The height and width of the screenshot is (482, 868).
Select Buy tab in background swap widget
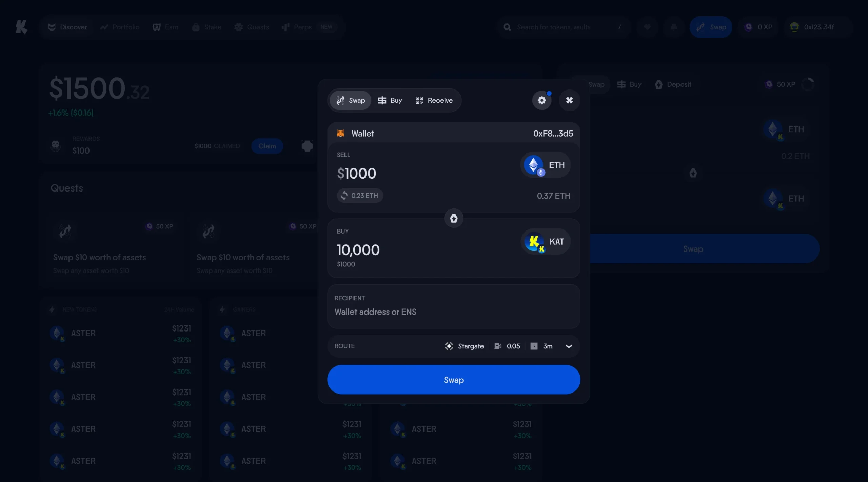tap(629, 84)
